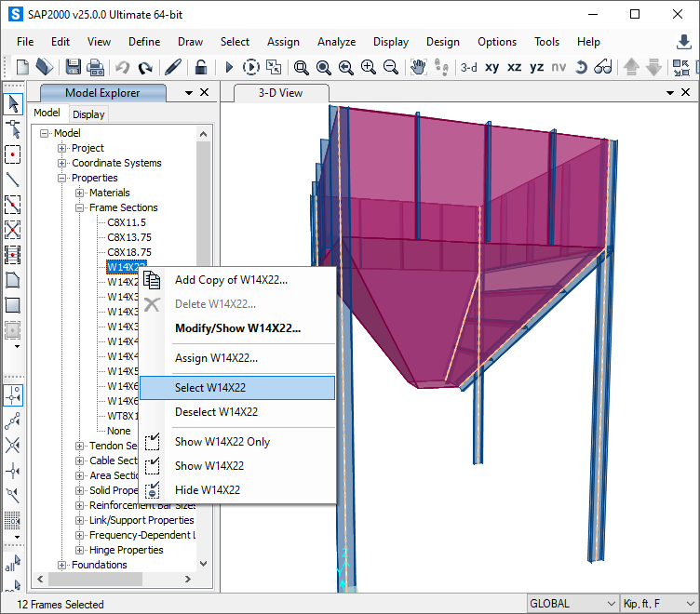Toggle the perspective glasses view icon
Screen dimensions: 700x614
(x=602, y=67)
